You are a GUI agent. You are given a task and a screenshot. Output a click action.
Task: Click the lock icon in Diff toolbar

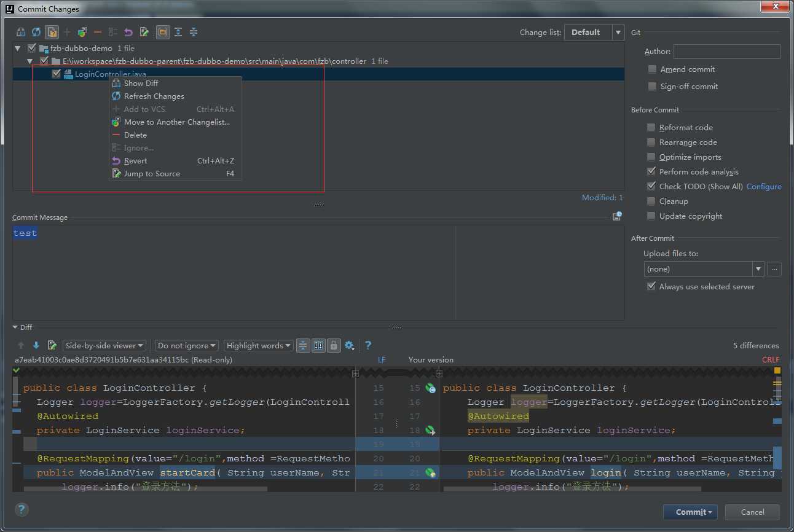[x=334, y=345]
